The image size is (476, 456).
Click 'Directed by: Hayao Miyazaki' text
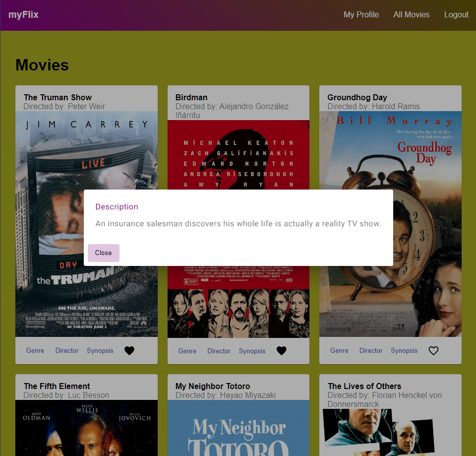[x=225, y=395]
